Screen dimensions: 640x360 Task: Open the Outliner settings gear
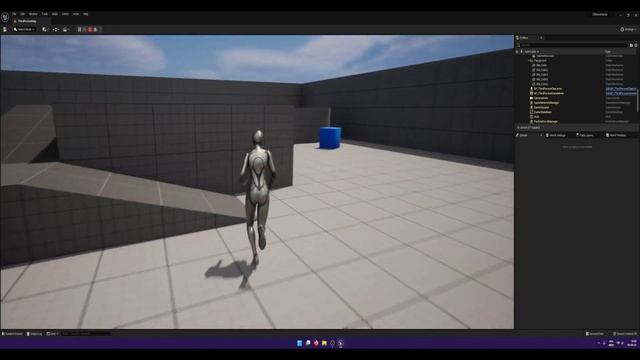[636, 45]
